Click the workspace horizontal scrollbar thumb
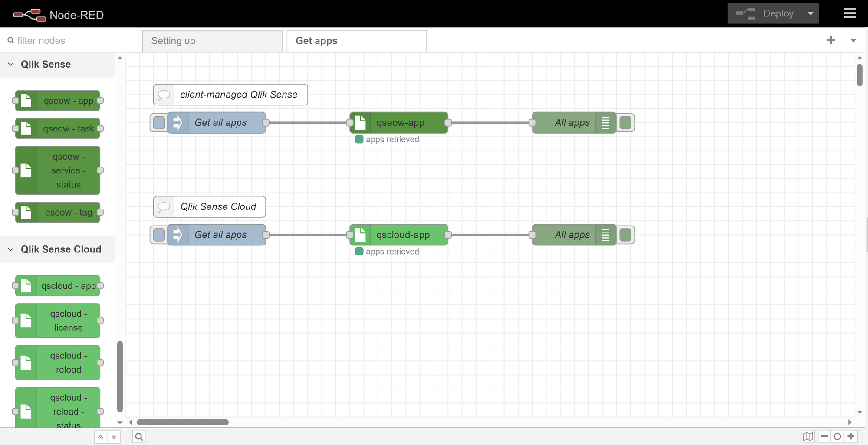The image size is (868, 445). point(183,422)
